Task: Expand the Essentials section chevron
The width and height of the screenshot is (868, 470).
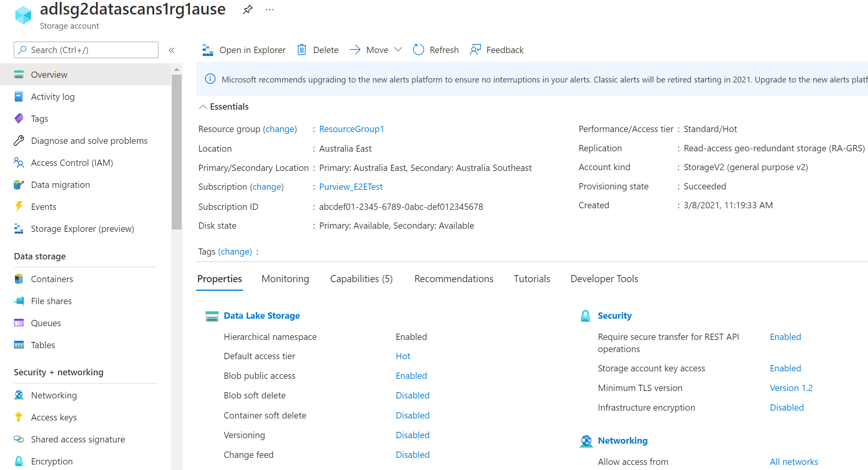Action: pos(203,106)
